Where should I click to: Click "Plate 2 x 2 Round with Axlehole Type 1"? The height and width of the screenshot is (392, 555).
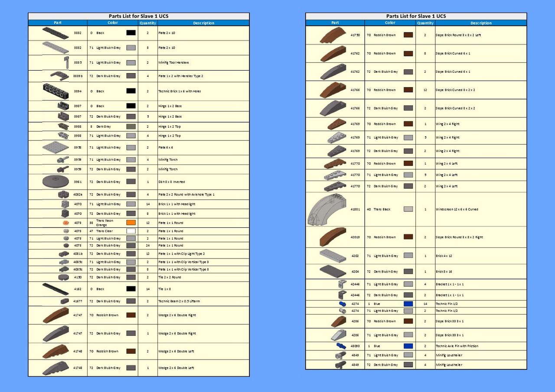click(x=186, y=194)
